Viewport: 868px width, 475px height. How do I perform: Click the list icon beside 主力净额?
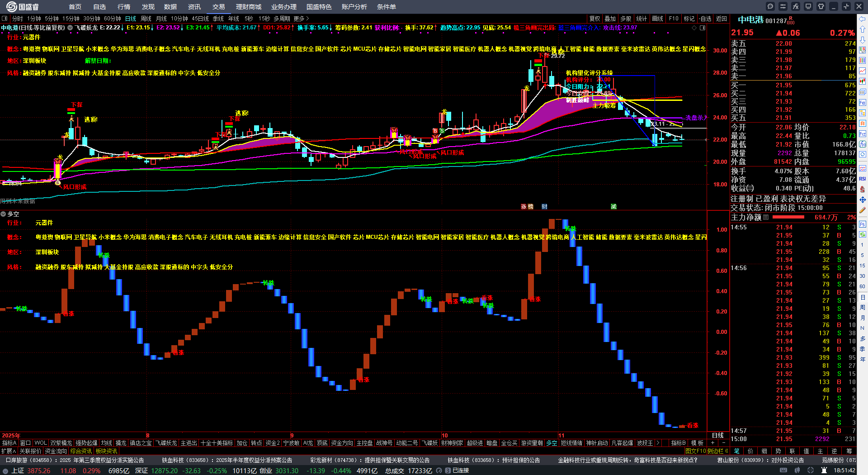[x=766, y=217]
